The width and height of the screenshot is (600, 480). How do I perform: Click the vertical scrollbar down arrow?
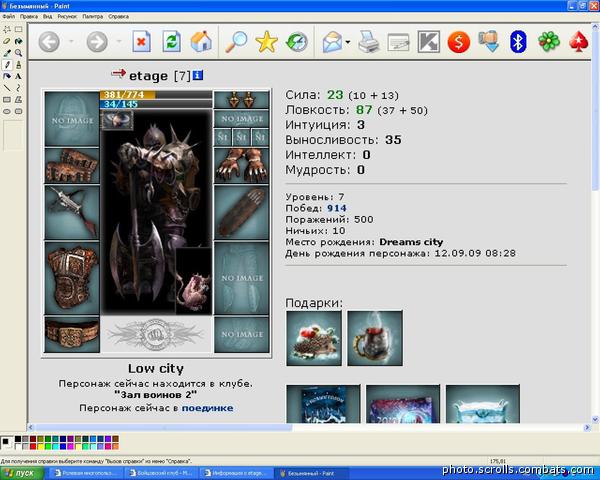click(x=595, y=420)
